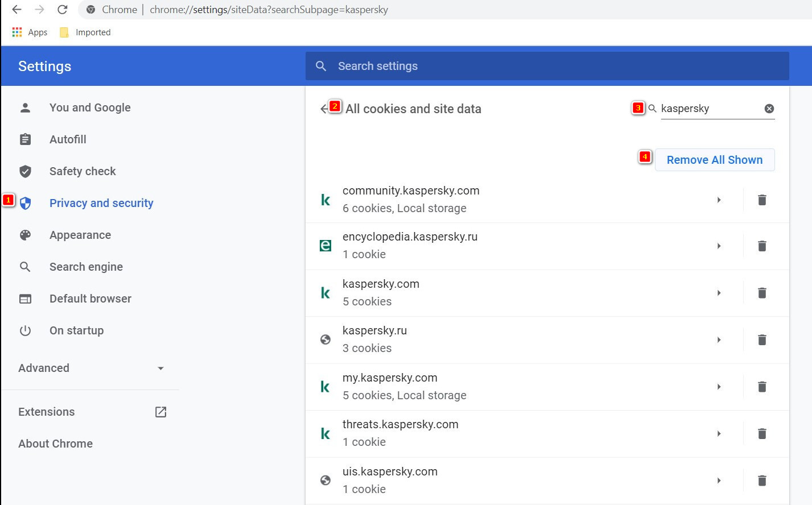Select Autofill in the sidebar
Image resolution: width=812 pixels, height=505 pixels.
point(68,139)
